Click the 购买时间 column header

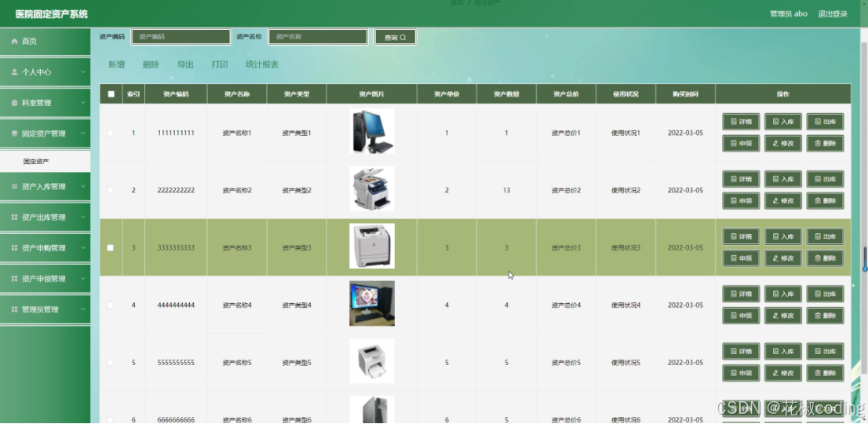pyautogui.click(x=685, y=94)
